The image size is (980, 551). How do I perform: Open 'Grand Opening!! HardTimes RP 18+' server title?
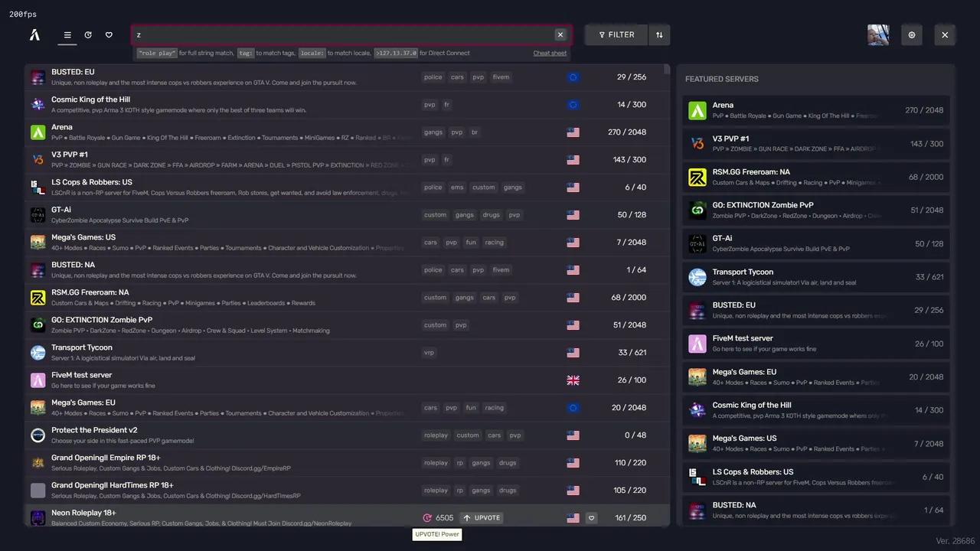(113, 485)
